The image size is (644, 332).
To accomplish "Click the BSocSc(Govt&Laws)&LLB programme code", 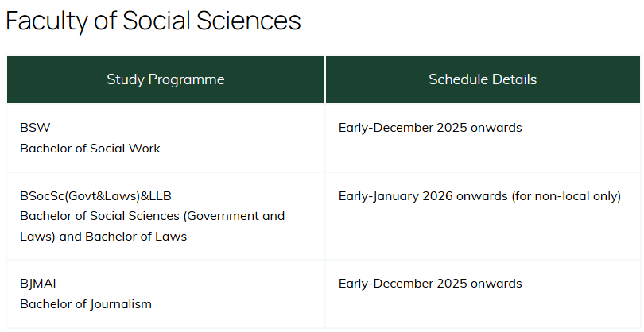I will 95,195.
